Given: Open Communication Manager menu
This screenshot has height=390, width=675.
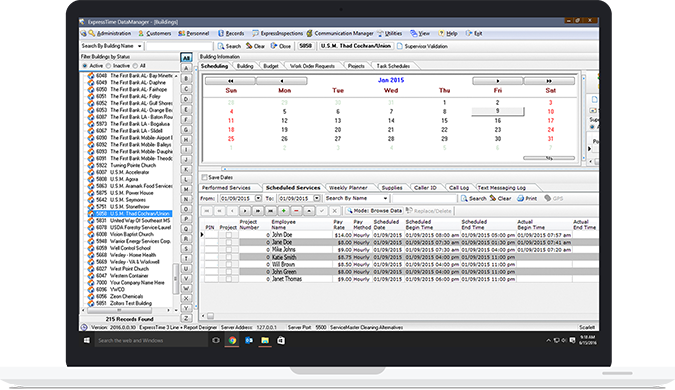Looking at the screenshot, I should click(340, 33).
